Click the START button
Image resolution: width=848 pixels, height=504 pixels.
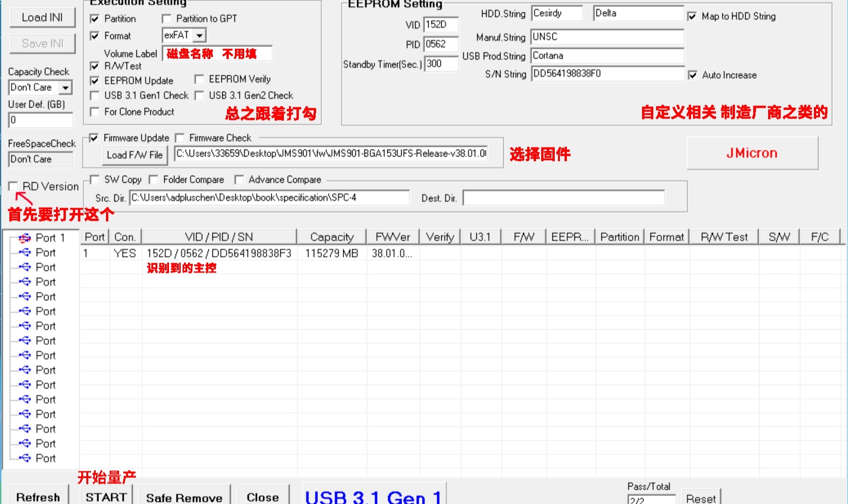click(106, 496)
